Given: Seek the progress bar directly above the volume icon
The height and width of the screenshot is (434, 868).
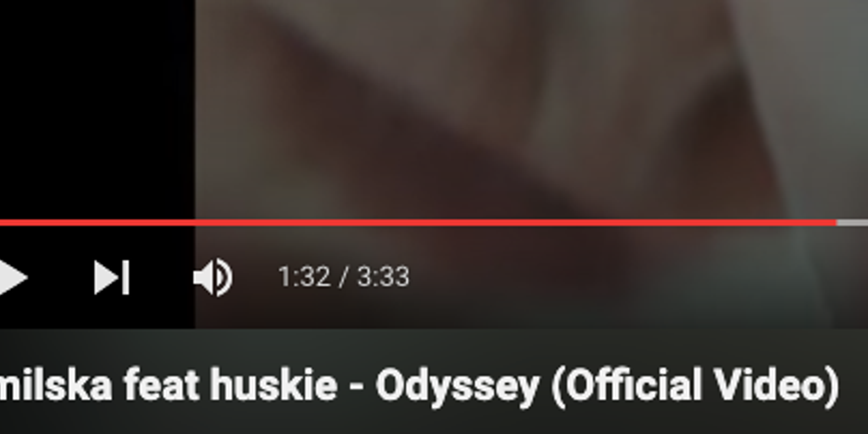Looking at the screenshot, I should pos(213,223).
